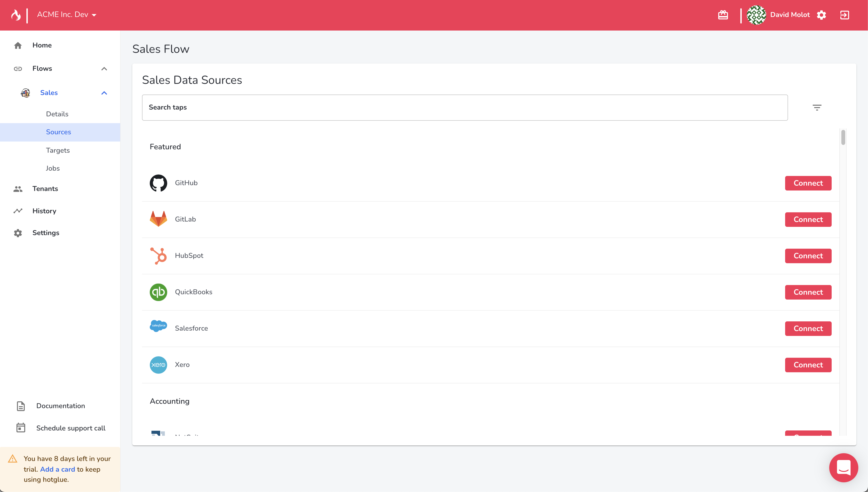This screenshot has width=868, height=492.
Task: Click the HubSpot logo
Action: click(x=158, y=256)
